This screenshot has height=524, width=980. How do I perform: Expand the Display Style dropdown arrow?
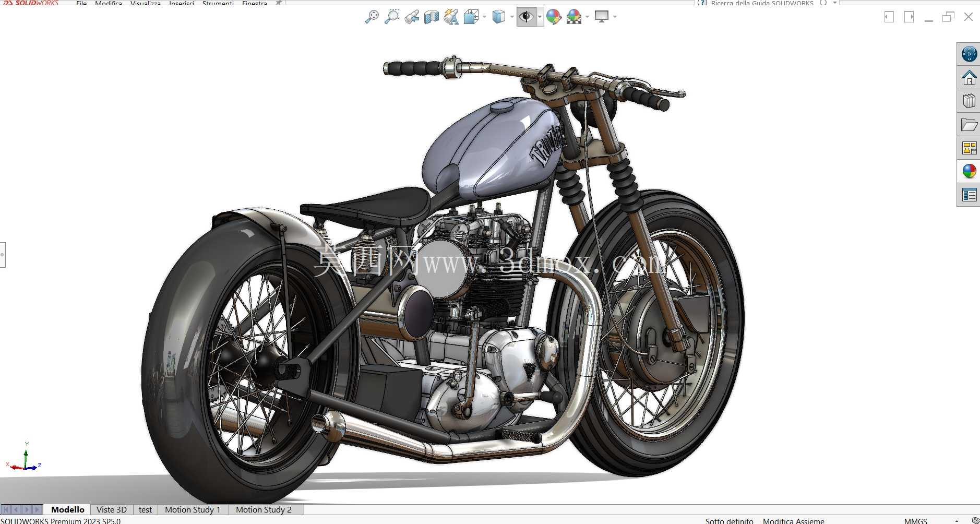(x=511, y=17)
